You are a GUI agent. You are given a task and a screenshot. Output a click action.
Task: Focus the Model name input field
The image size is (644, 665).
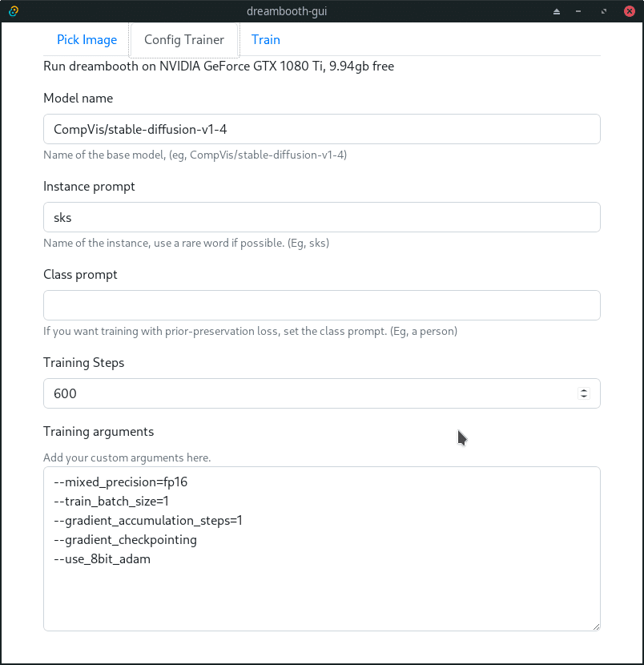point(321,129)
